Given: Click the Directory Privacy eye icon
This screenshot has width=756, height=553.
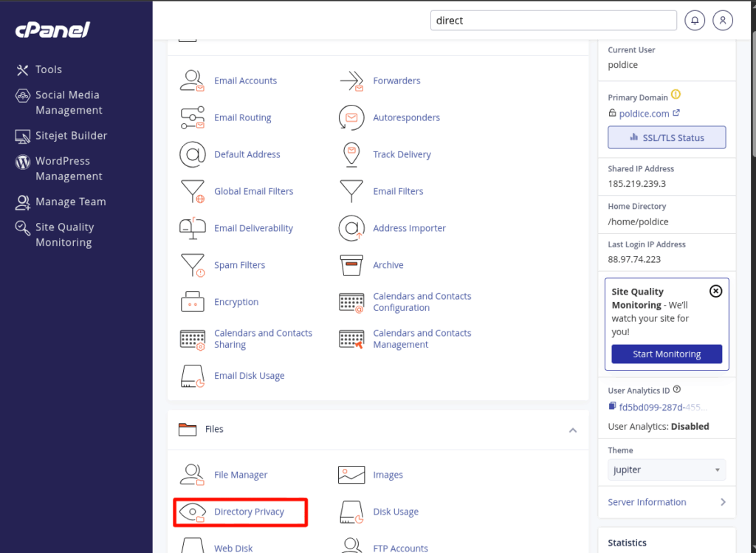Looking at the screenshot, I should pyautogui.click(x=193, y=512).
